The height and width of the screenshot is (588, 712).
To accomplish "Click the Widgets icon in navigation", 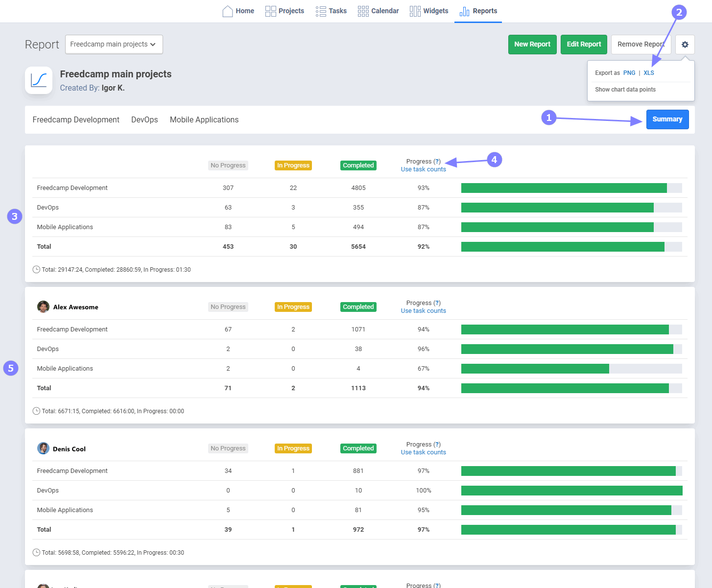I will (x=415, y=11).
